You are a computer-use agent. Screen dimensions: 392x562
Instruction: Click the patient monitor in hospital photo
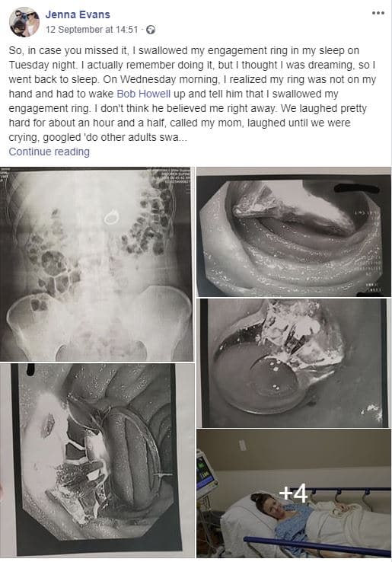(206, 474)
